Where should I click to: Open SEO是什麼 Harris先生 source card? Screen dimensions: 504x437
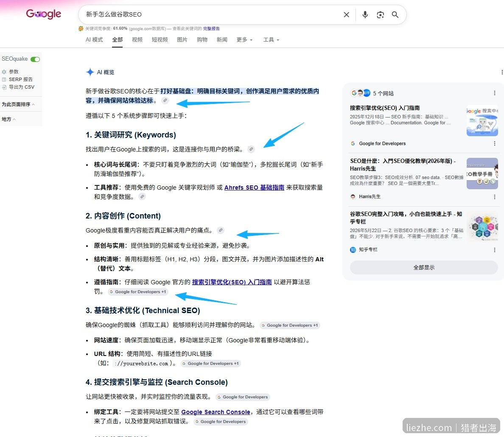pos(403,165)
